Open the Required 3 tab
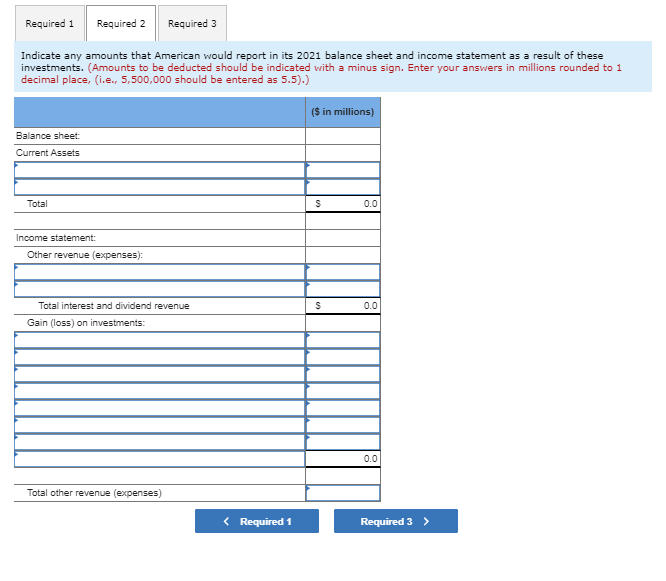This screenshot has width=666, height=581. (192, 23)
